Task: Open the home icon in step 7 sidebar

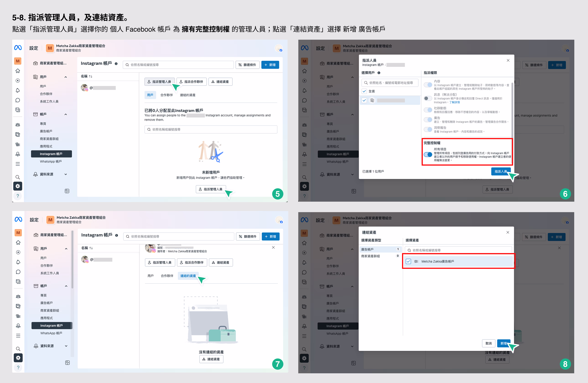Action: pos(18,243)
